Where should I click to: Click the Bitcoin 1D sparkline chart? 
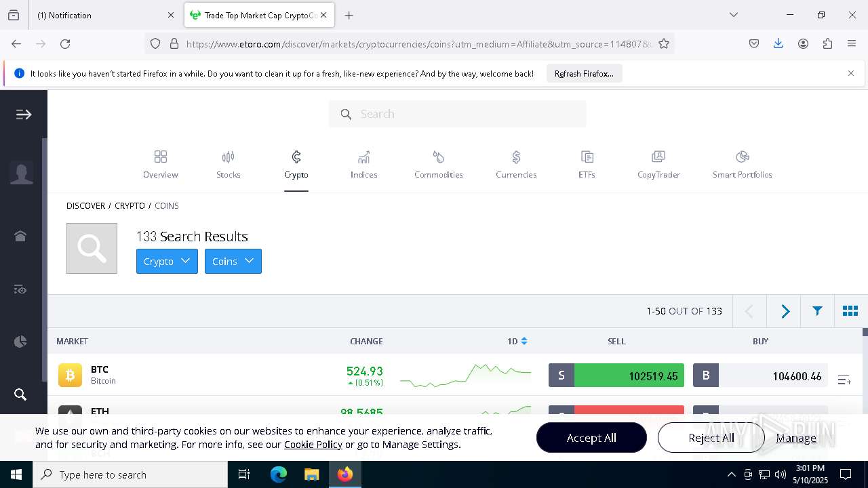click(465, 375)
